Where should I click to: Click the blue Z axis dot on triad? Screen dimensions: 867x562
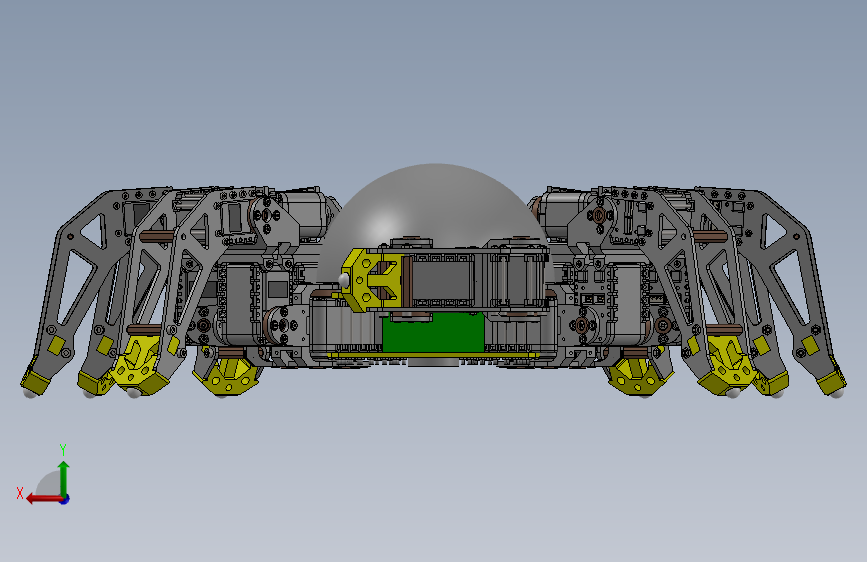(65, 499)
